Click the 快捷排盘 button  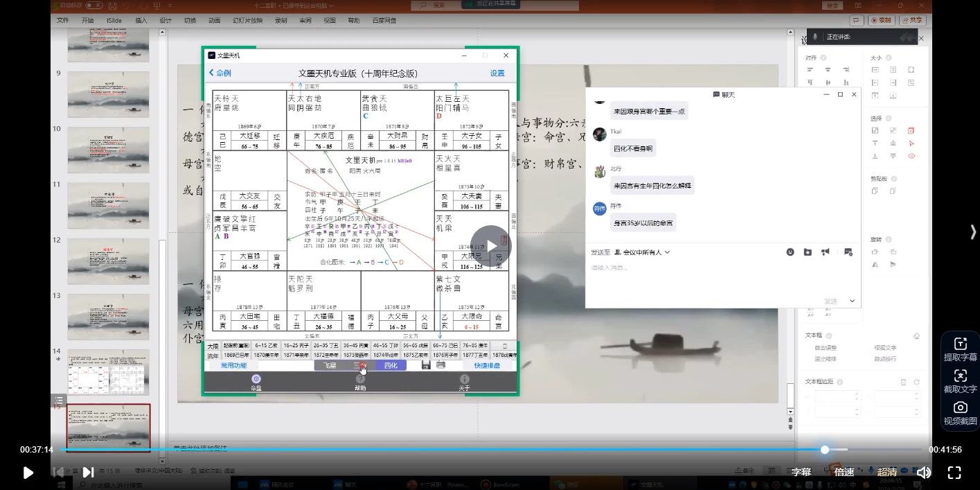[487, 365]
